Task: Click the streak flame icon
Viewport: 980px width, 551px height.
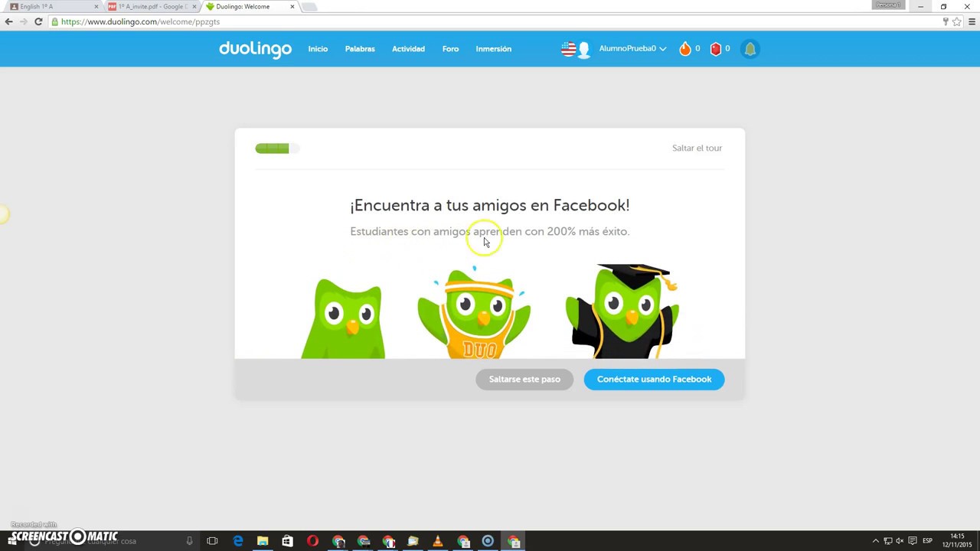Action: (x=684, y=49)
